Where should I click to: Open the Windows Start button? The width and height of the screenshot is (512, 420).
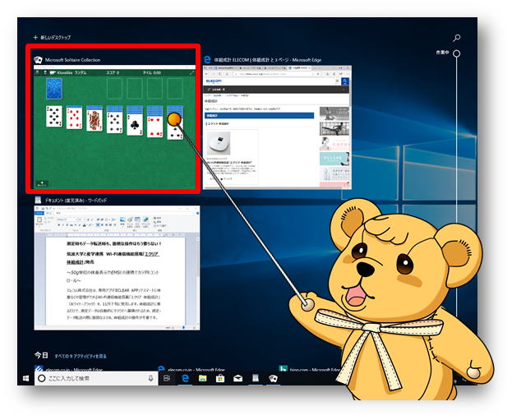pyautogui.click(x=25, y=378)
